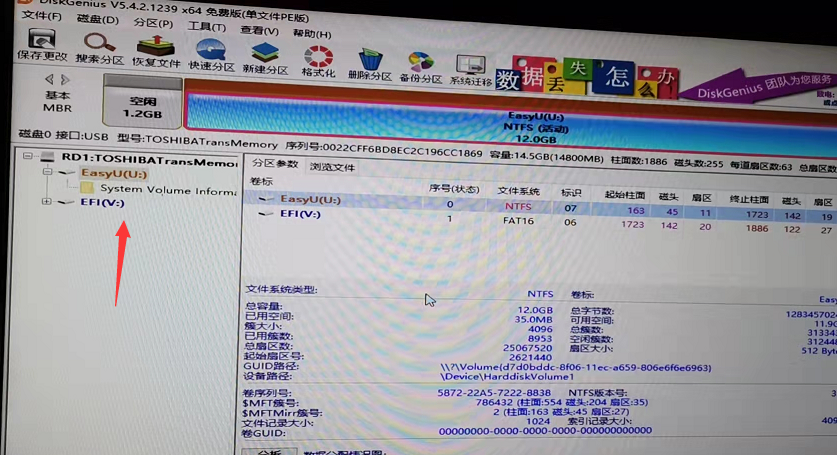Select EFI(V:) partition in left tree
The width and height of the screenshot is (837, 455).
[102, 202]
